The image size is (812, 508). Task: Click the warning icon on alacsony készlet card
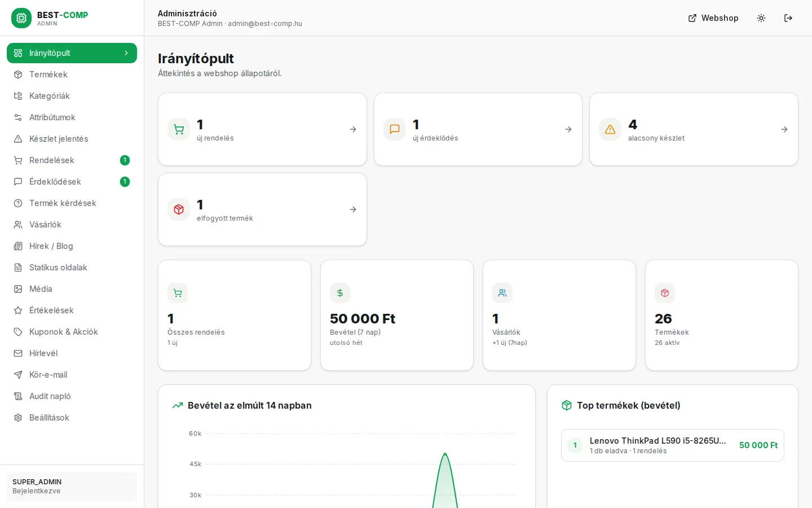click(x=610, y=129)
